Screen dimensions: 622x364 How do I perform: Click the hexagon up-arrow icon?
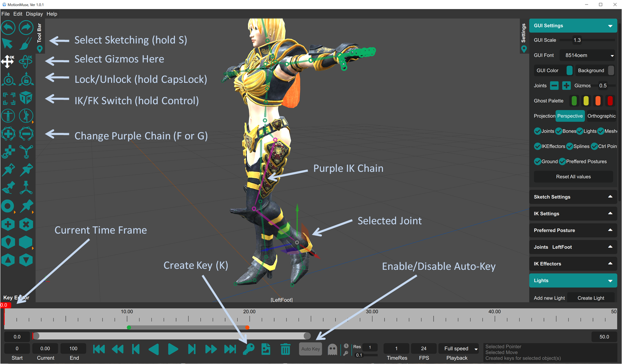[8, 260]
